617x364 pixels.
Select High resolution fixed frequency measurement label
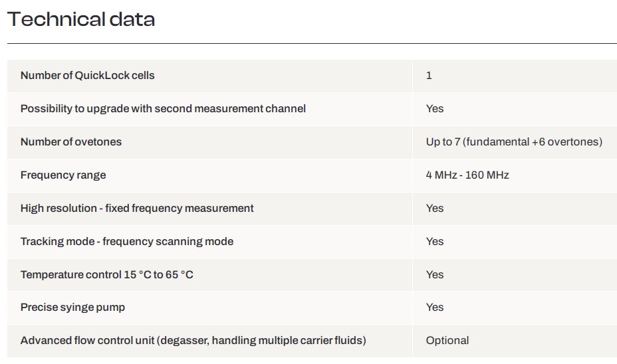coord(137,208)
